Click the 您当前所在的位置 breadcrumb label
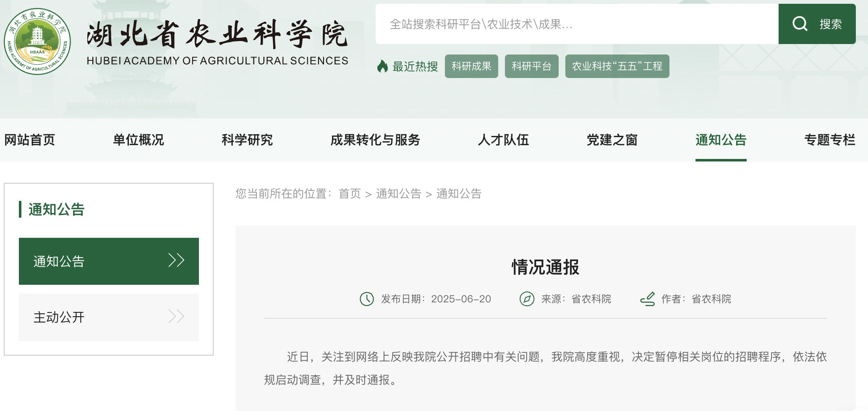 (284, 193)
